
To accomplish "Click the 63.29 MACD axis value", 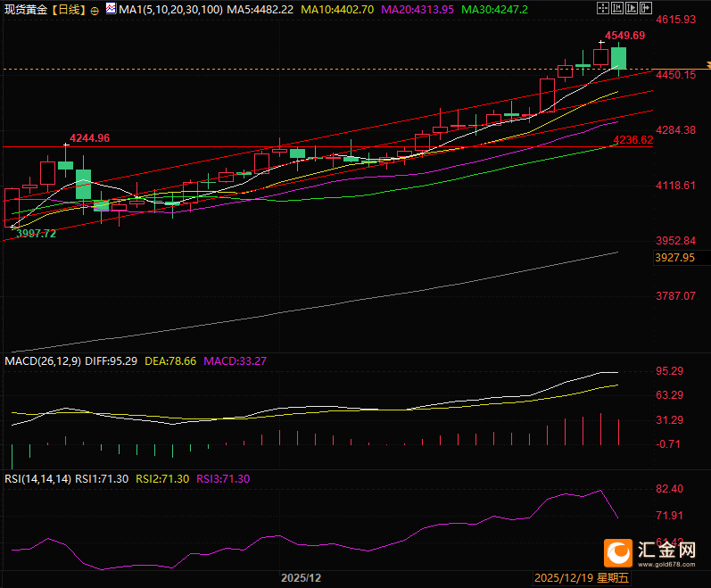I will [669, 395].
